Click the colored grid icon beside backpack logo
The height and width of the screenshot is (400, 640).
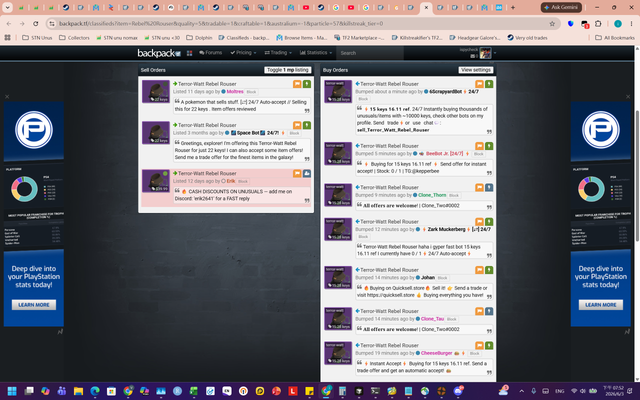[x=189, y=53]
